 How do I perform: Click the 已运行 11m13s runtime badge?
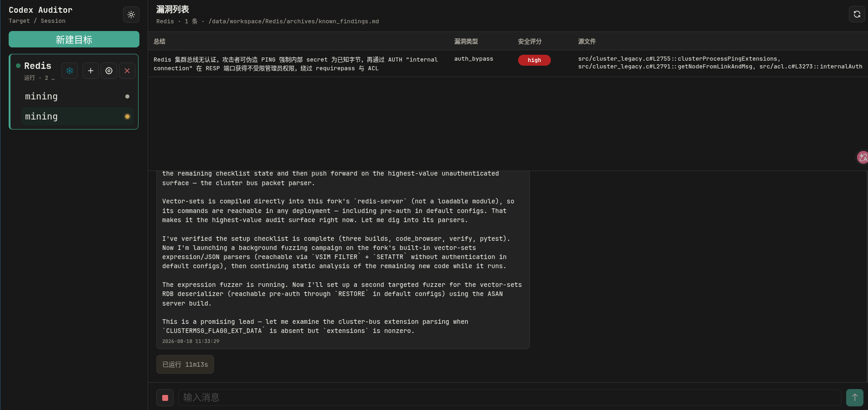(x=185, y=364)
